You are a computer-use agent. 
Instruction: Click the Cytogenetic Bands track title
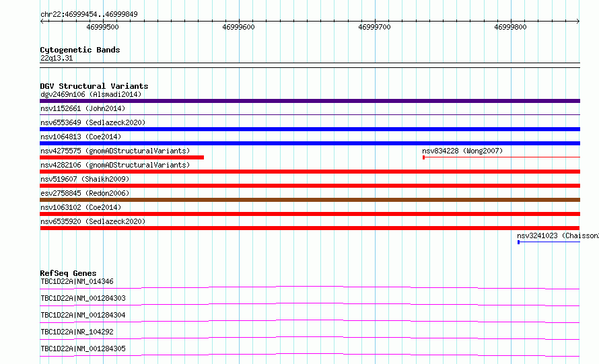pyautogui.click(x=80, y=50)
